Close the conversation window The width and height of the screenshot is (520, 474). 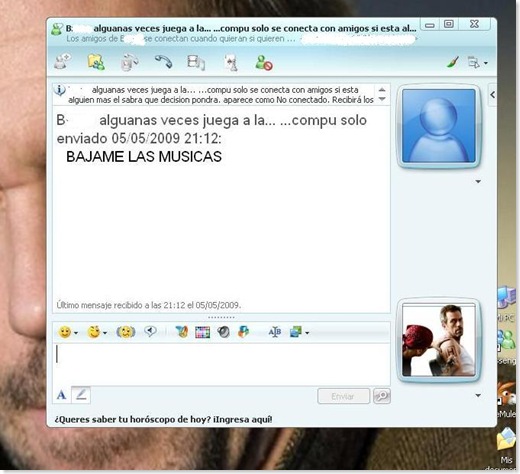tap(474, 24)
